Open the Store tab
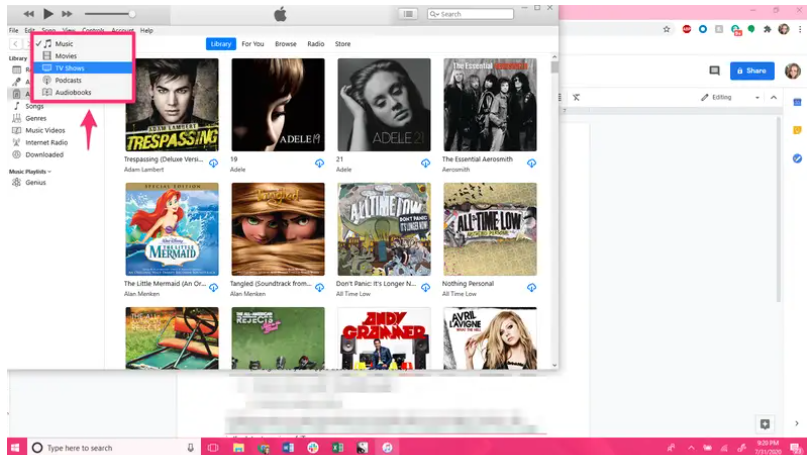808x457 pixels. point(343,44)
